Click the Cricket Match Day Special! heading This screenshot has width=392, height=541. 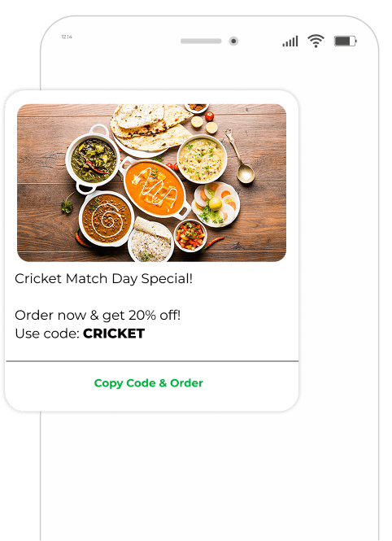[103, 279]
